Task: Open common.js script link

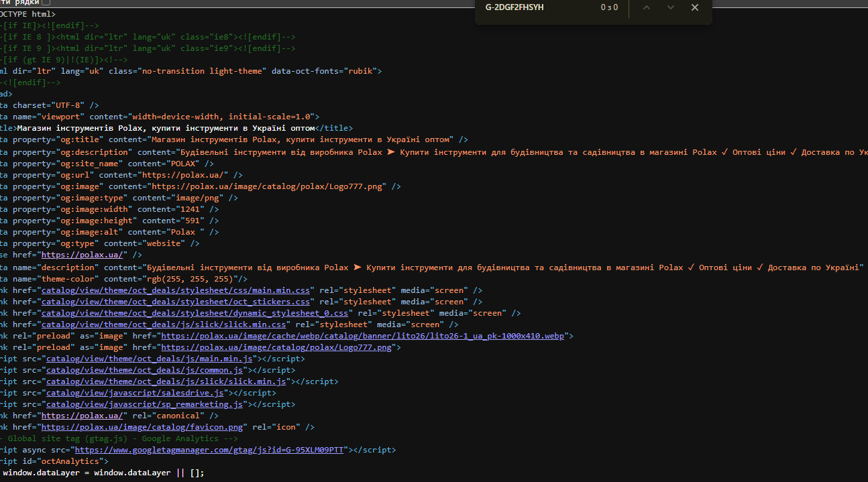Action: point(145,369)
